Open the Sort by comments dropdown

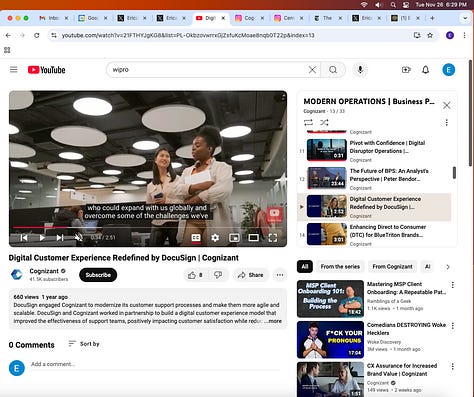click(84, 344)
